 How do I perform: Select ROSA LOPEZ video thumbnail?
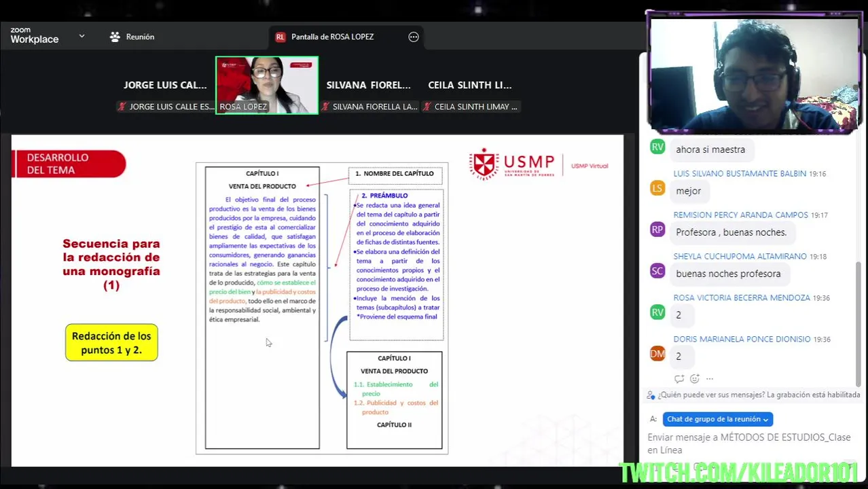pos(267,85)
